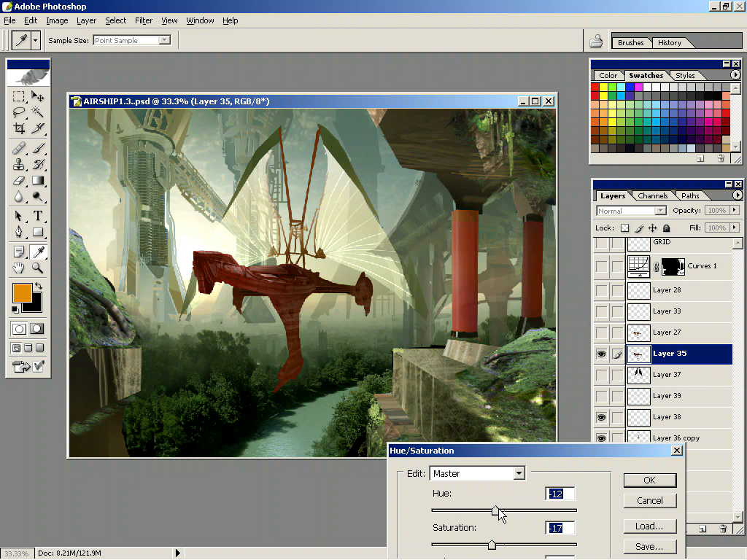747x560 pixels.
Task: Show the Layer 38 eye icon off
Action: 600,417
